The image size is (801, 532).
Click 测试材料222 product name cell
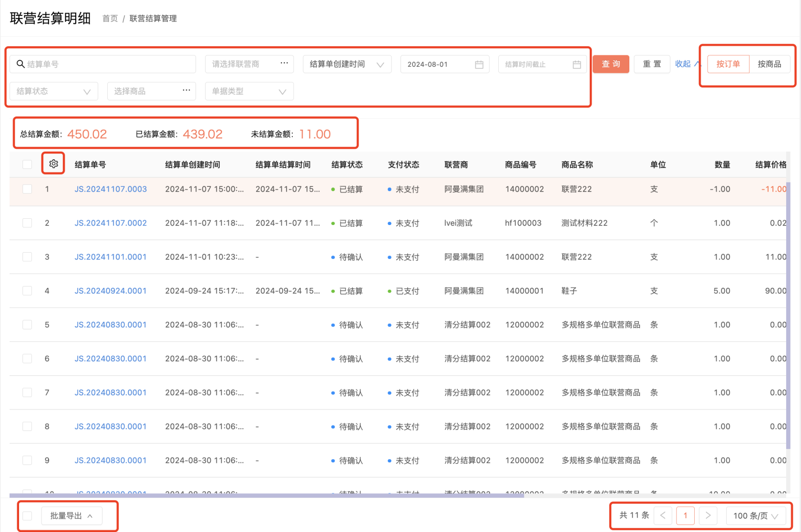585,223
